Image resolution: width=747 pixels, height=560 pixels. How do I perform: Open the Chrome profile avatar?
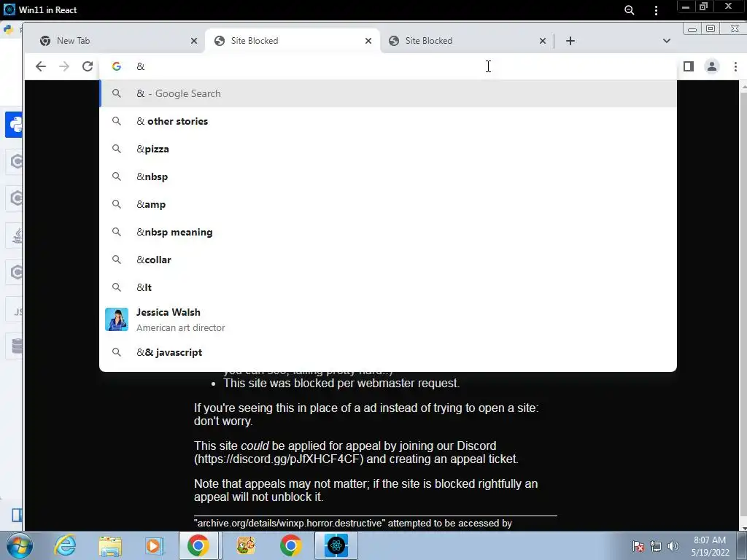(x=712, y=66)
